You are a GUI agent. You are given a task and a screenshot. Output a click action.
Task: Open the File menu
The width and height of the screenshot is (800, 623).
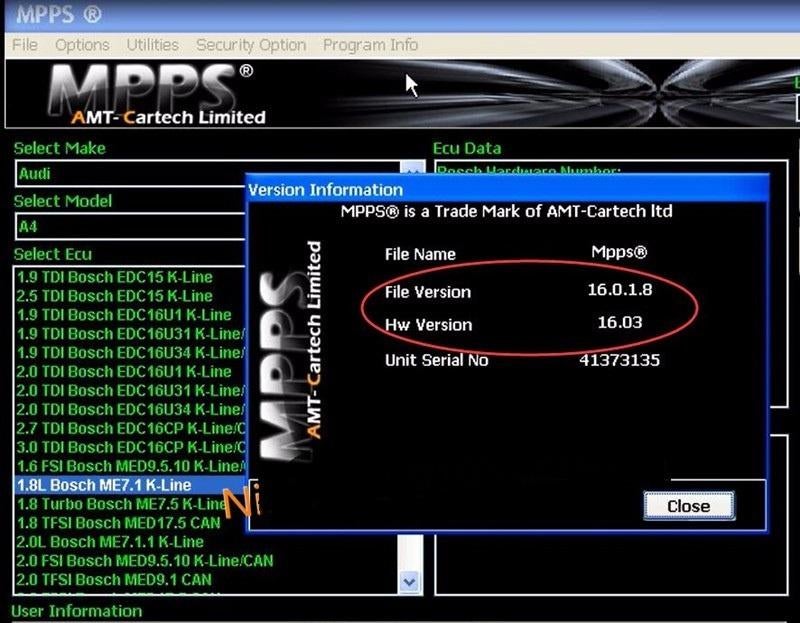[x=24, y=45]
